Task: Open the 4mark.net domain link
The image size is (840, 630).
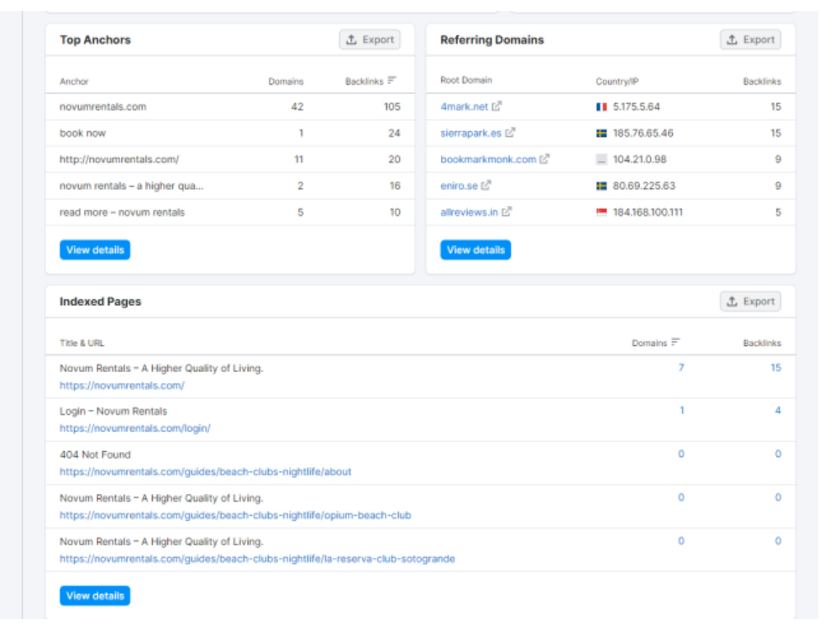Action: point(464,107)
